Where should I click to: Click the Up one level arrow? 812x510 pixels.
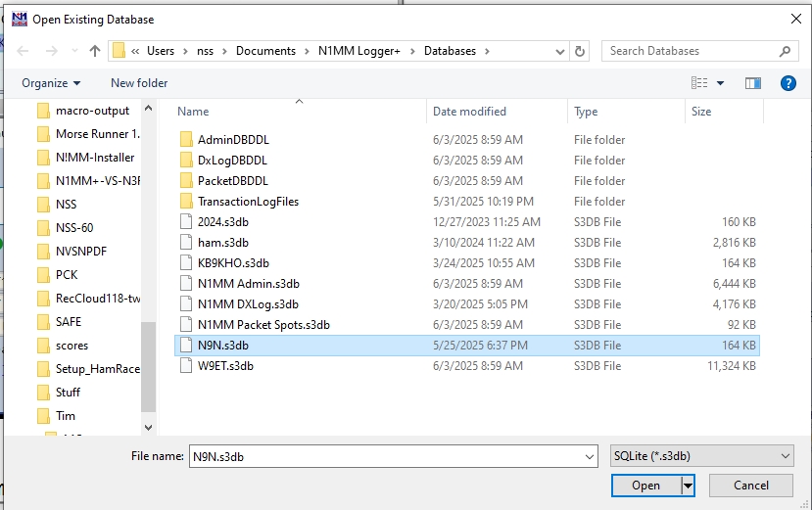point(95,51)
